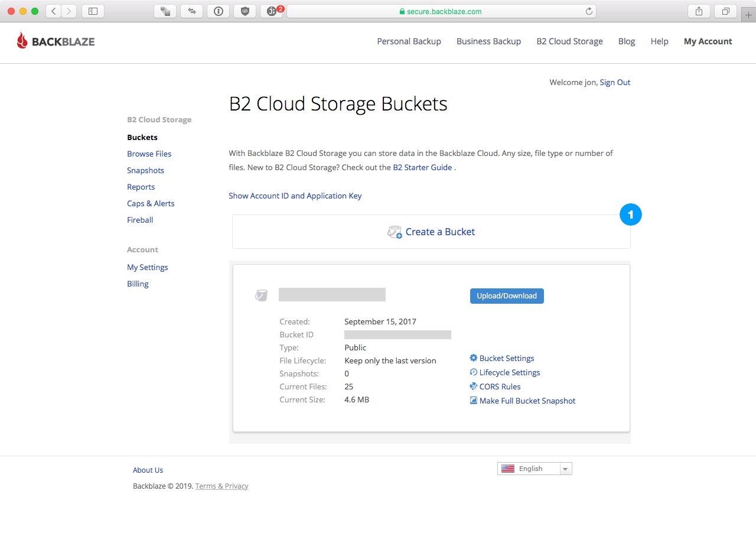Click the Create a Bucket link

[x=440, y=232]
